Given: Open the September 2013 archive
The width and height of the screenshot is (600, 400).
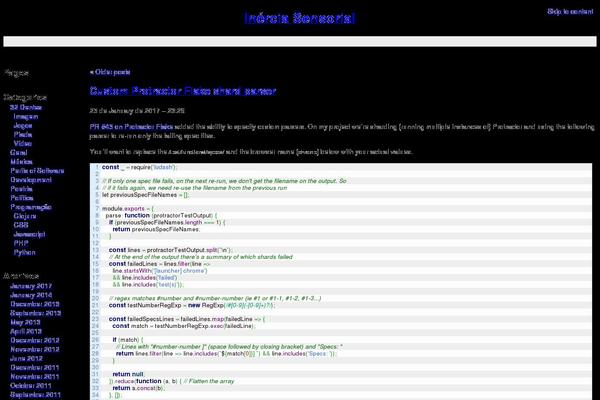Looking at the screenshot, I should pos(35,313).
